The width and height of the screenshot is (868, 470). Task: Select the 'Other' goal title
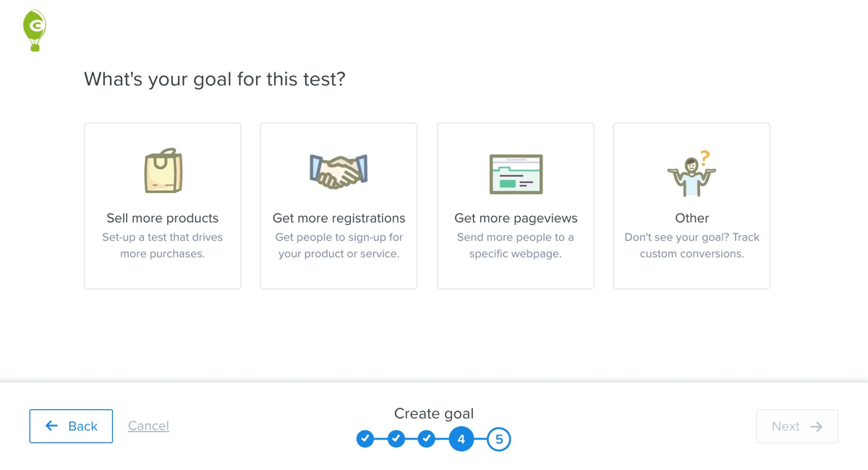692,218
